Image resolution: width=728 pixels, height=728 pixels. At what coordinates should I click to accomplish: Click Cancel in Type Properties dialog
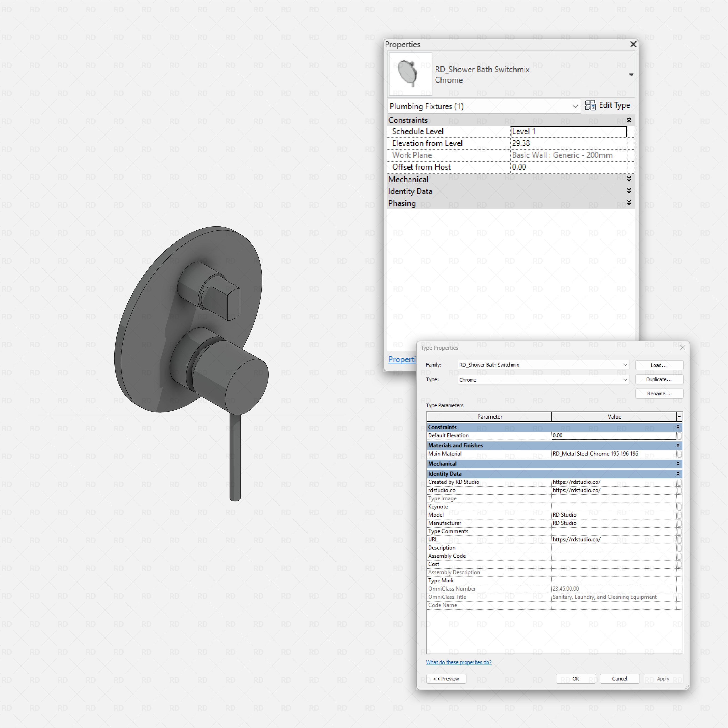(619, 679)
